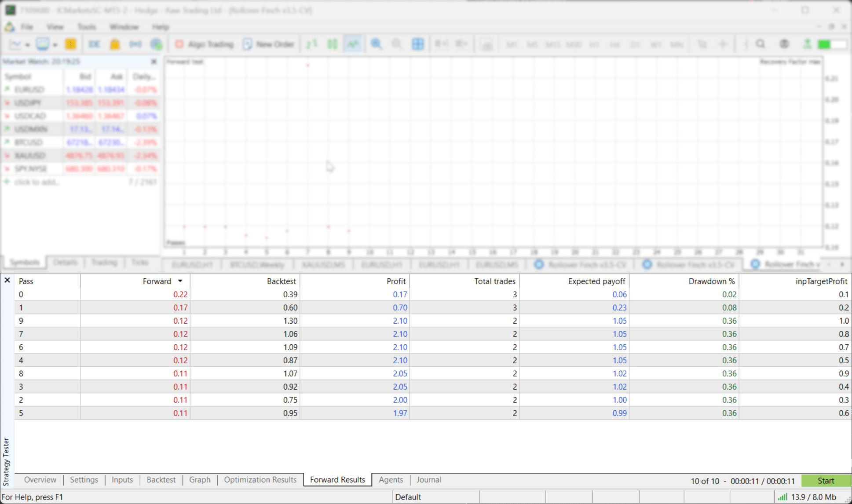
Task: Expand new chart dropdown arrow
Action: 27,45
